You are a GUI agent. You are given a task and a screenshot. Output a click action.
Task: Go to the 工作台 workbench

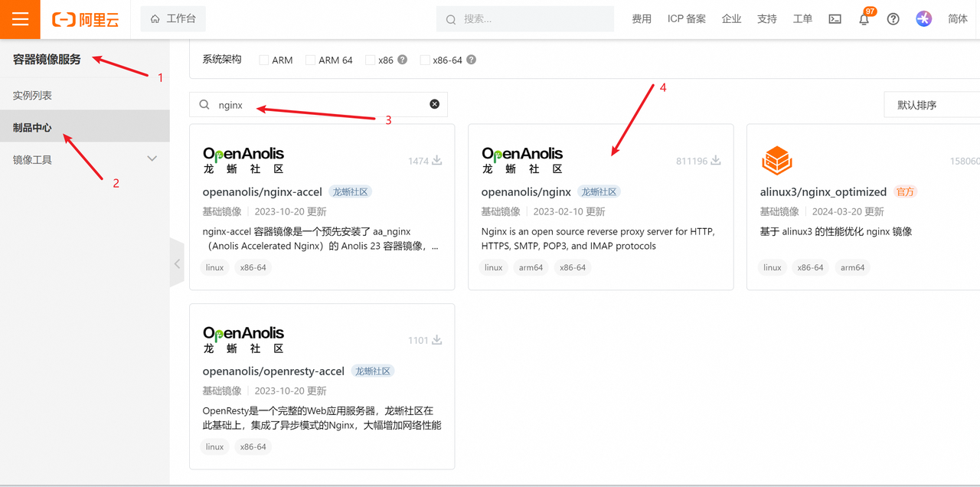pyautogui.click(x=173, y=18)
